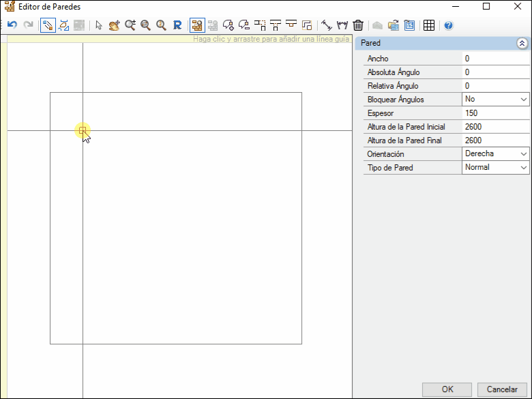Image resolution: width=532 pixels, height=399 pixels.
Task: Collapse the Pared panel with chevron button
Action: pos(522,43)
